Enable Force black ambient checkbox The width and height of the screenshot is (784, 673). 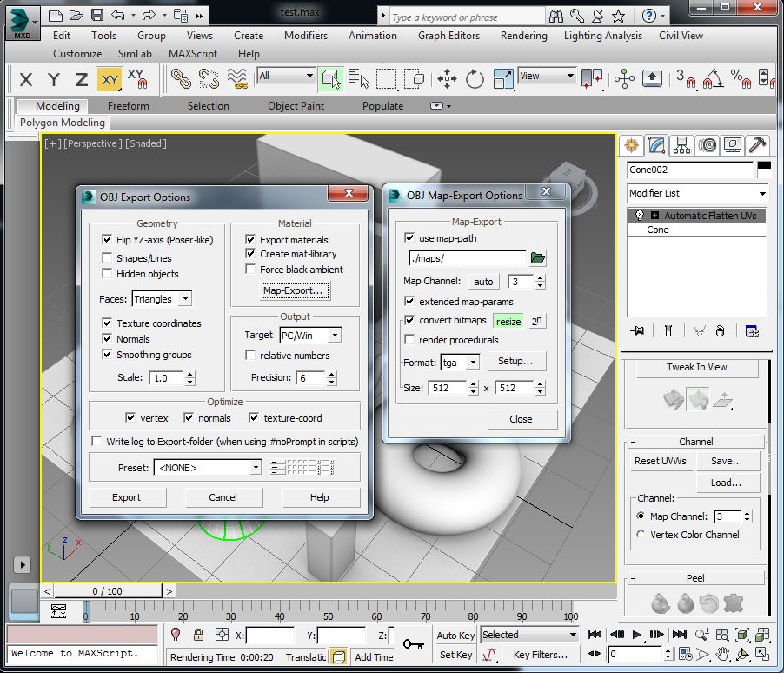(250, 270)
